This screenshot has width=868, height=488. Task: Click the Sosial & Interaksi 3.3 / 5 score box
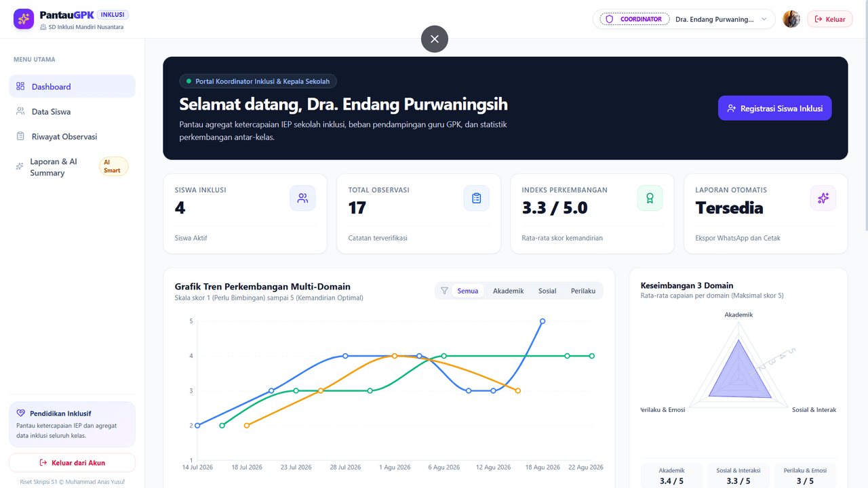tap(738, 476)
